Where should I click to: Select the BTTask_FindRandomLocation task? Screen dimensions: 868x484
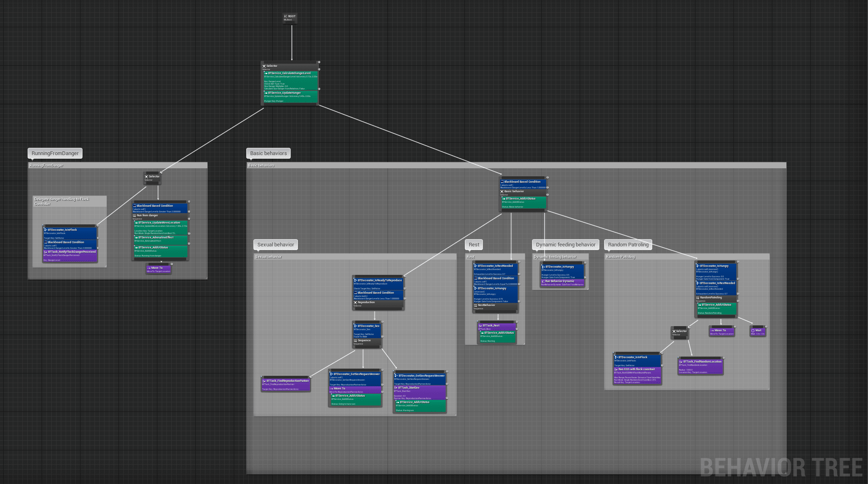coord(701,367)
